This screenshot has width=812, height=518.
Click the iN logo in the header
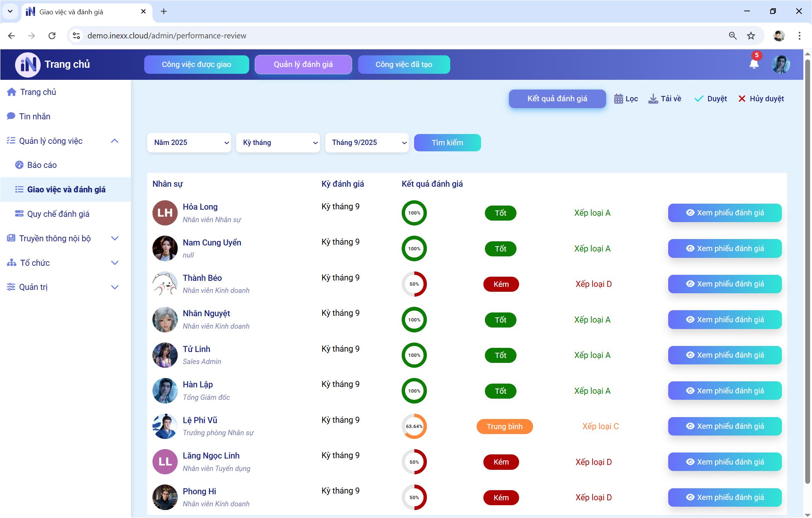(28, 64)
